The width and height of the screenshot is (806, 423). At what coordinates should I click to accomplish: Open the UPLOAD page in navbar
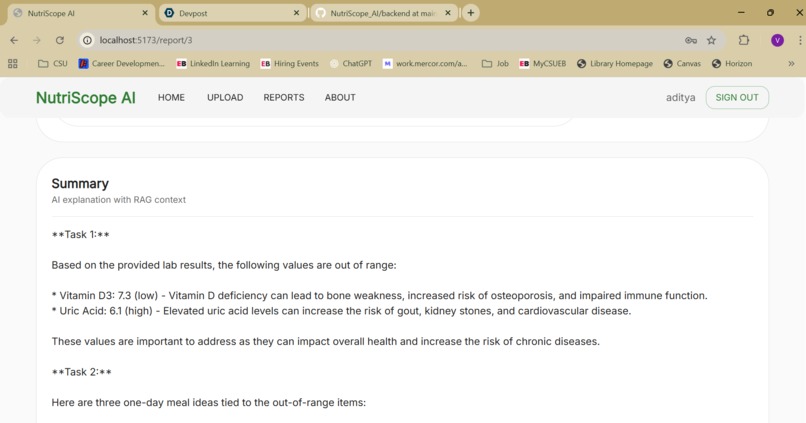pyautogui.click(x=225, y=98)
